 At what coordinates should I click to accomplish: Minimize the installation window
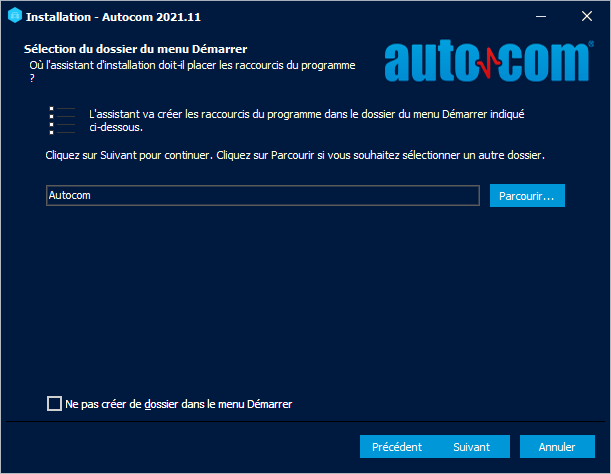541,16
